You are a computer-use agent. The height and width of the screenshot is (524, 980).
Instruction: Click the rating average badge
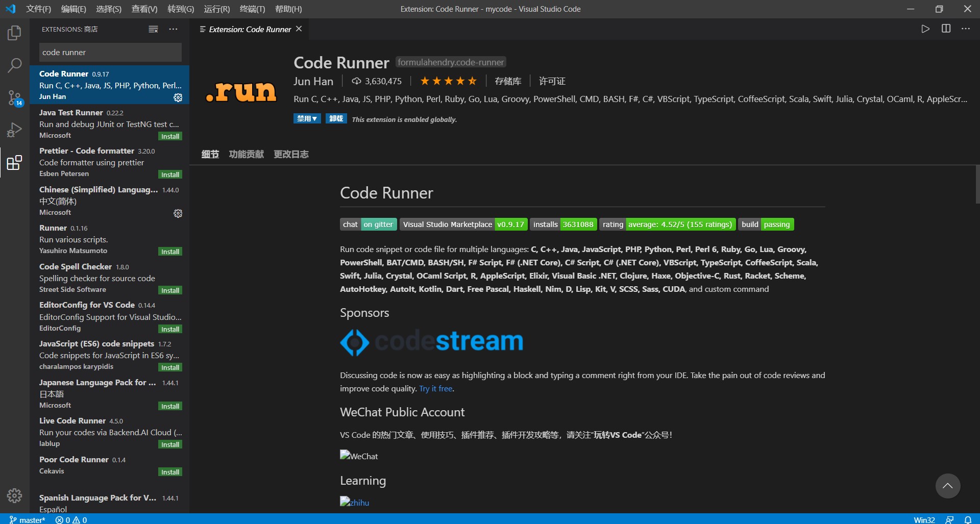(668, 224)
